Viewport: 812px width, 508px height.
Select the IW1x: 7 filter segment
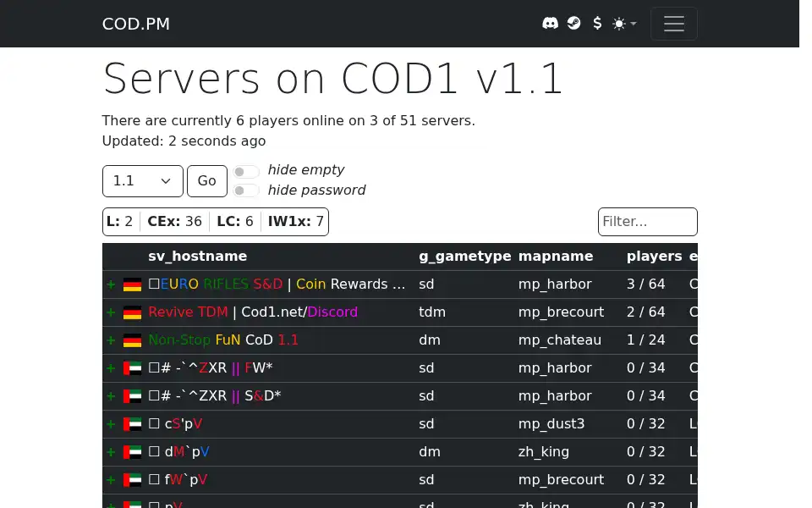point(295,222)
